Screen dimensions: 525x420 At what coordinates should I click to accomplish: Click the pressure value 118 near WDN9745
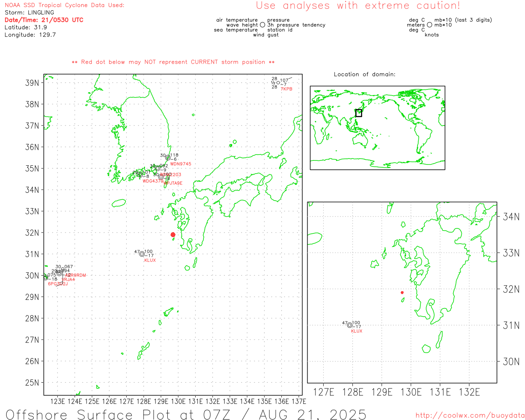click(174, 155)
